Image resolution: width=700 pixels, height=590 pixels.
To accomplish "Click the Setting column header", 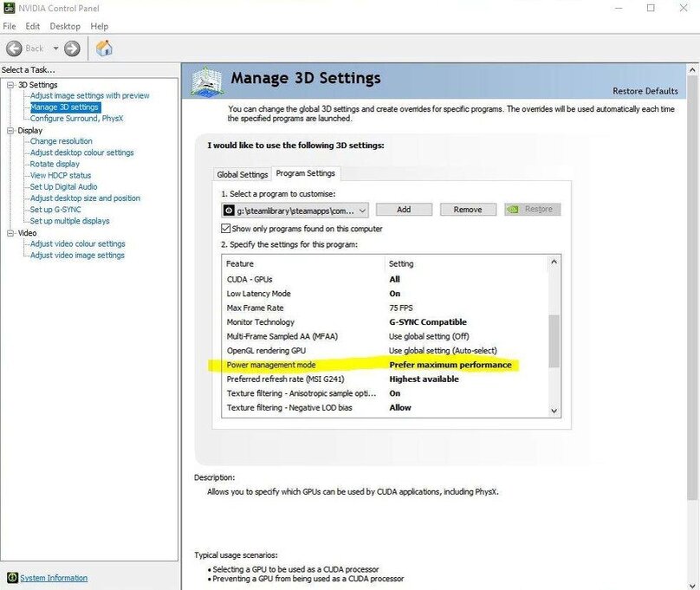I will [467, 263].
